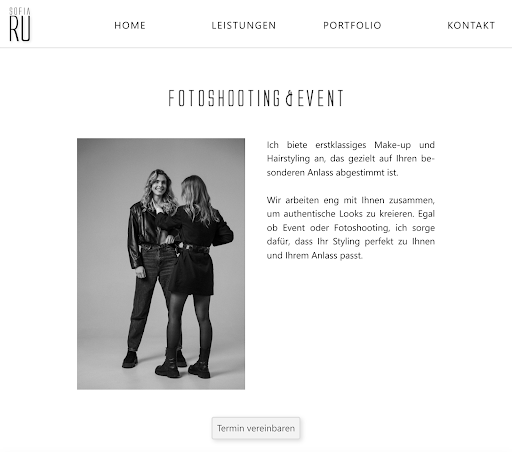Image resolution: width=512 pixels, height=452 pixels.
Task: Click the ampersand symbol in the heading
Action: click(x=289, y=98)
